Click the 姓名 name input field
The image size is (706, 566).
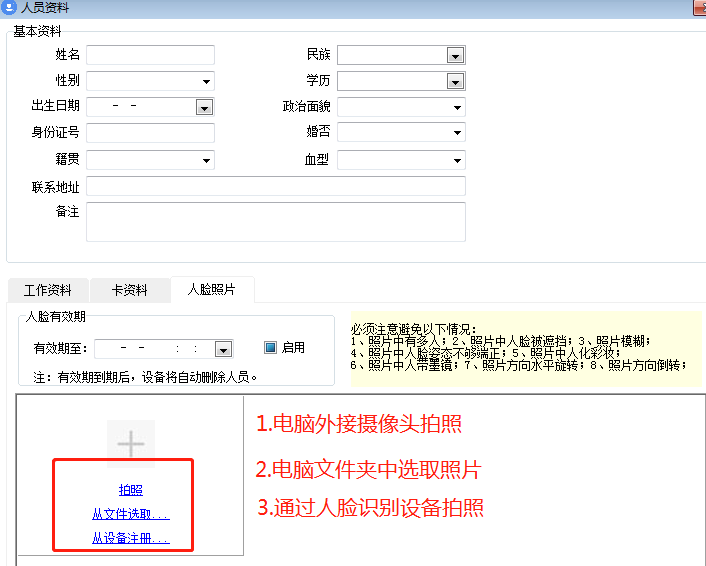[x=150, y=55]
